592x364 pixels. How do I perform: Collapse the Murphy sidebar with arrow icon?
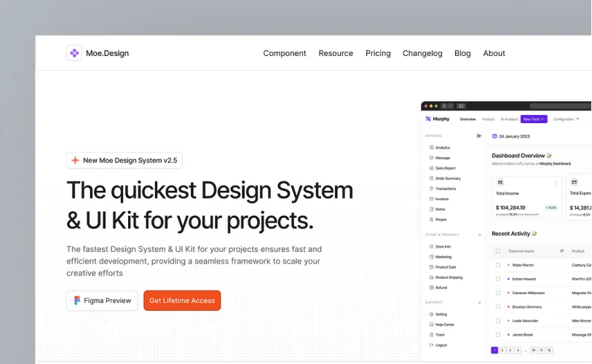(x=479, y=136)
